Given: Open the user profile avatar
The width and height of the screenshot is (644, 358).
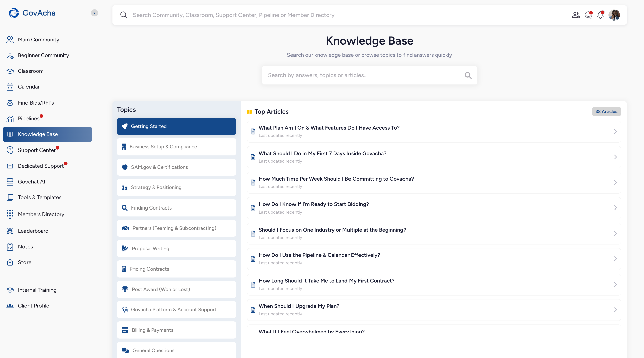Looking at the screenshot, I should [x=614, y=15].
